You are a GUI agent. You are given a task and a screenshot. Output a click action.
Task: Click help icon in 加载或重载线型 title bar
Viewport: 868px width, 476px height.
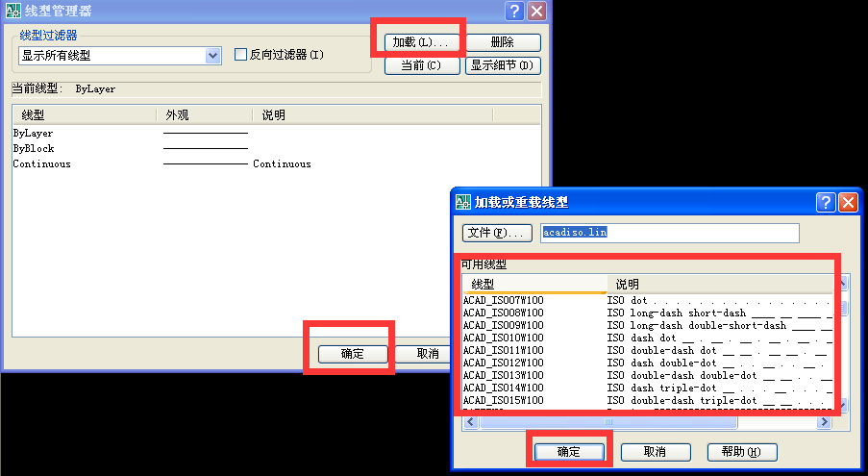(x=826, y=203)
